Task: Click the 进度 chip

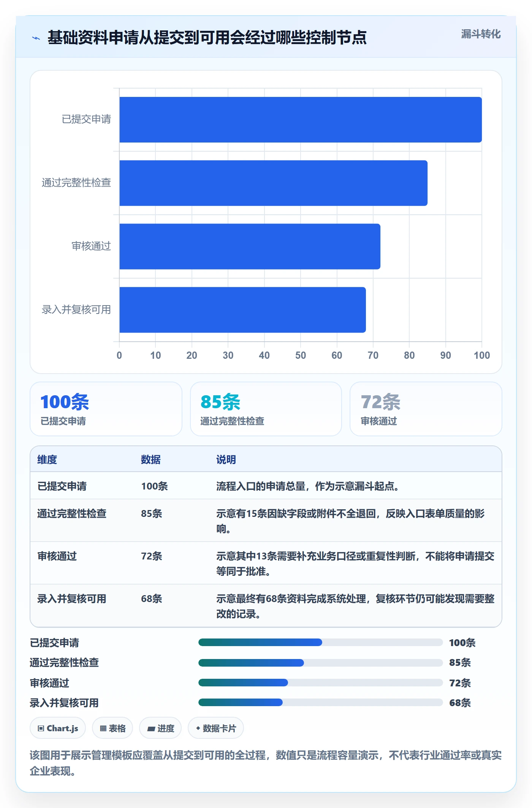Action: [160, 728]
